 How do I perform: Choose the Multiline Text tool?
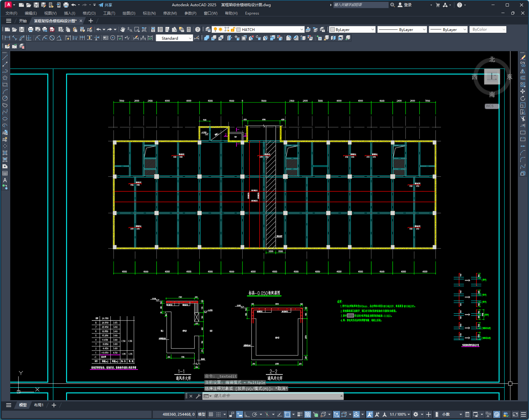(5, 180)
